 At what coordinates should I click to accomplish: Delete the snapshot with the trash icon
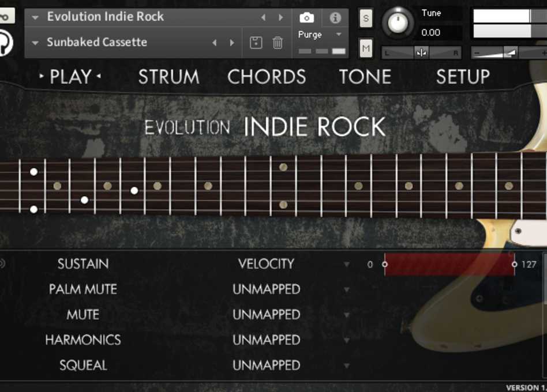[x=278, y=43]
